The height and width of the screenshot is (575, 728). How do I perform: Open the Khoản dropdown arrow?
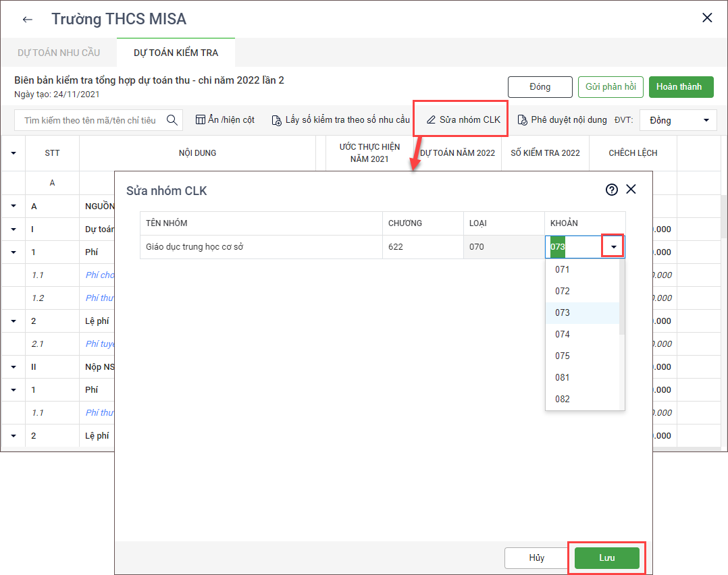613,247
